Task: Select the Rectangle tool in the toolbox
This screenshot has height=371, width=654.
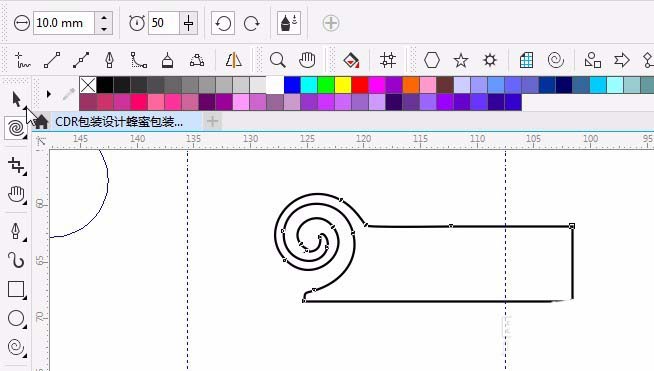Action: coord(16,289)
